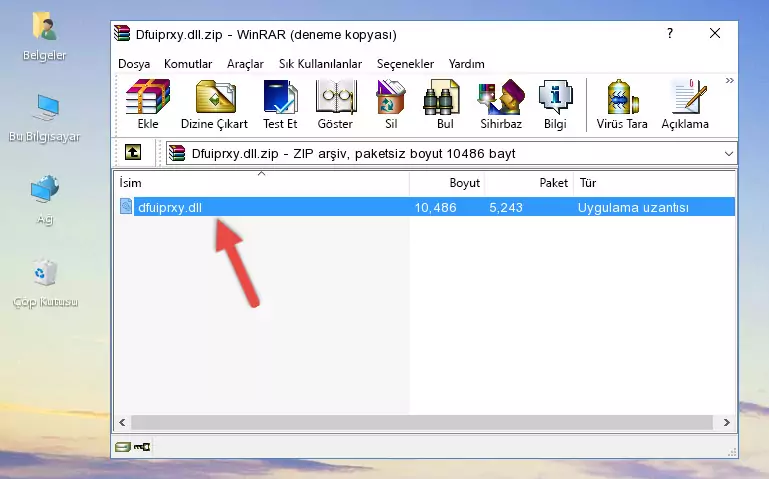Sort by the Tür column header
The width and height of the screenshot is (769, 479).
tap(654, 182)
